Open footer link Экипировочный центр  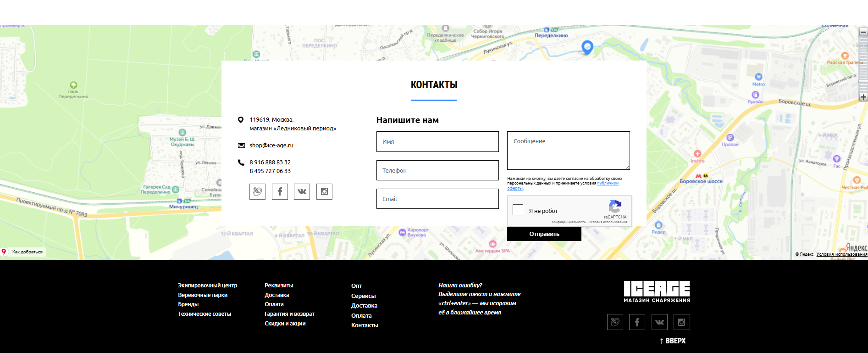[208, 286]
